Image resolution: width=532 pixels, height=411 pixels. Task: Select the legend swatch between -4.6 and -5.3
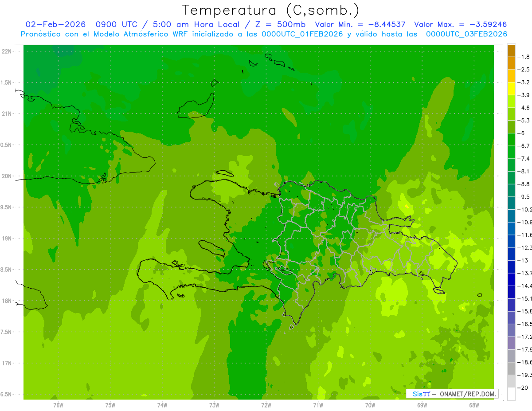click(511, 114)
